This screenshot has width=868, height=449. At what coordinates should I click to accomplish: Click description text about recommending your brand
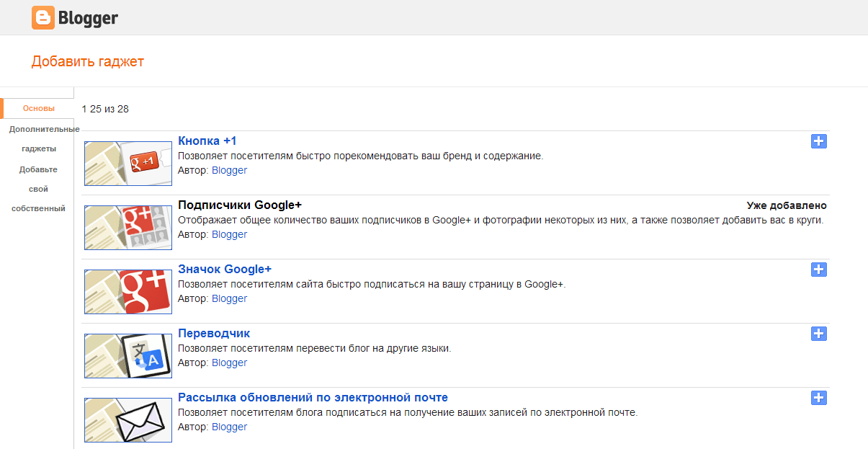pyautogui.click(x=360, y=156)
